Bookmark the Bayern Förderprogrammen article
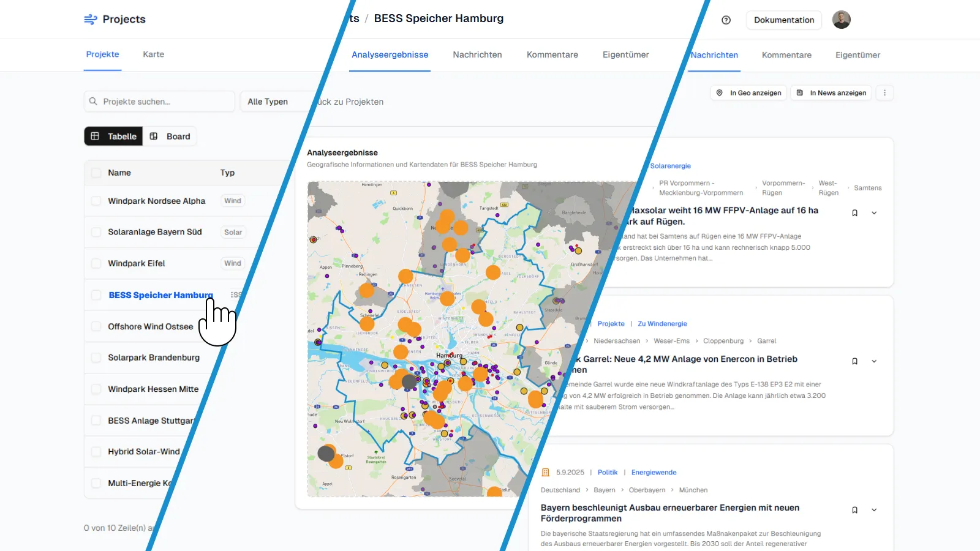The height and width of the screenshot is (551, 980). pos(854,511)
